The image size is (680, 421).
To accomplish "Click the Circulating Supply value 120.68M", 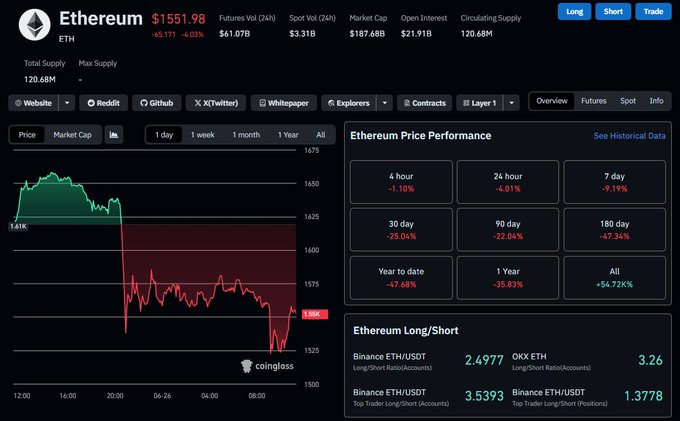I will [476, 34].
